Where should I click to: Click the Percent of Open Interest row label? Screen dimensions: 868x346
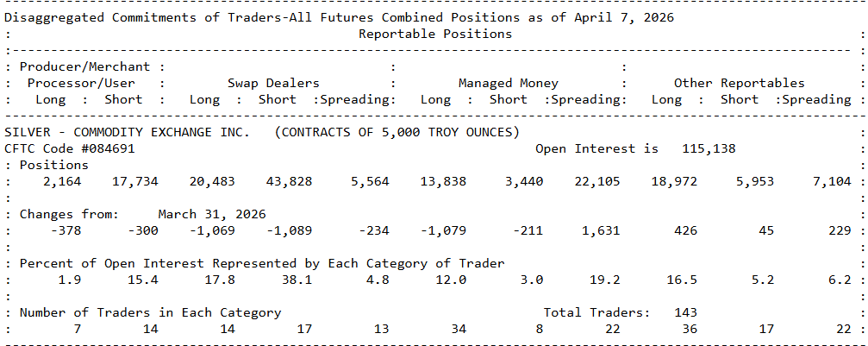click(x=262, y=263)
